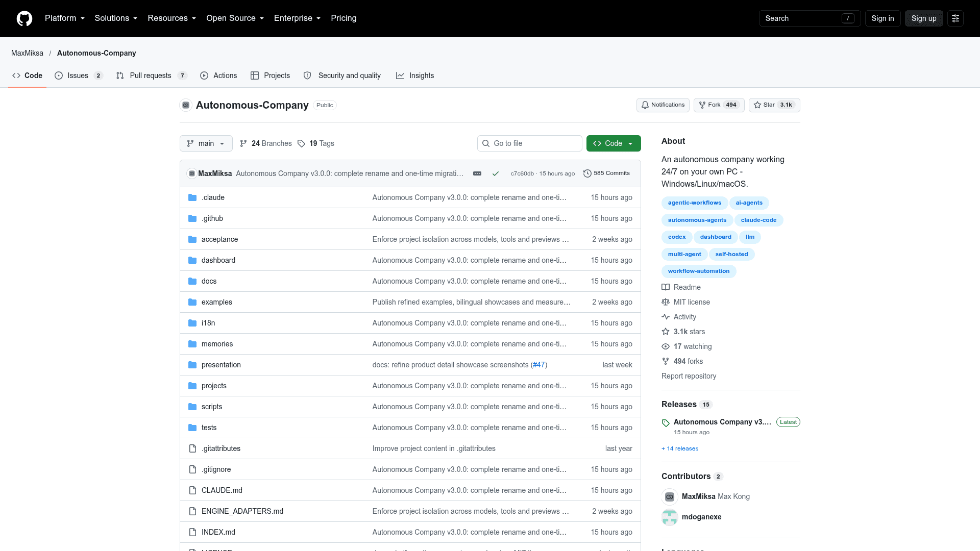Open the + 14 releases link
980x551 pixels.
tap(680, 448)
